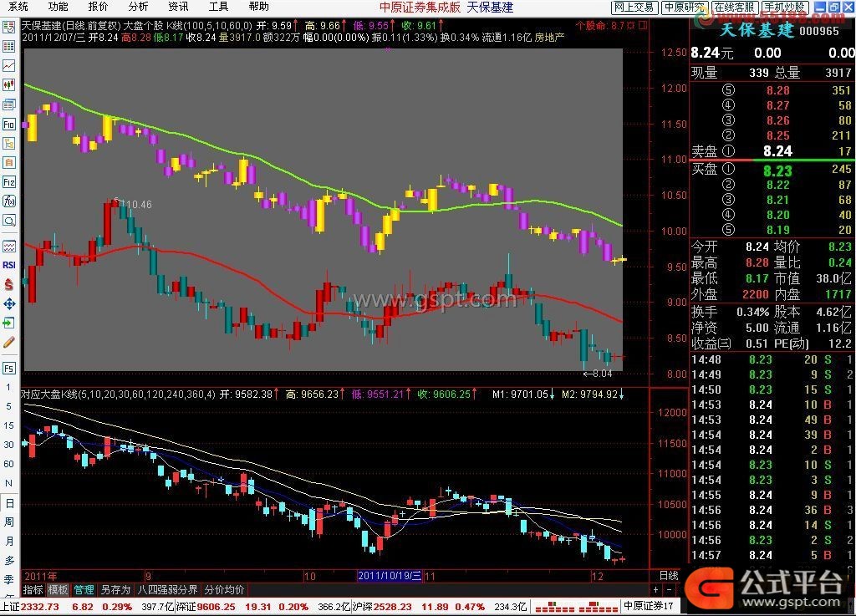
Task: Open the yellow tree structure icon
Action: pyautogui.click(x=8, y=143)
